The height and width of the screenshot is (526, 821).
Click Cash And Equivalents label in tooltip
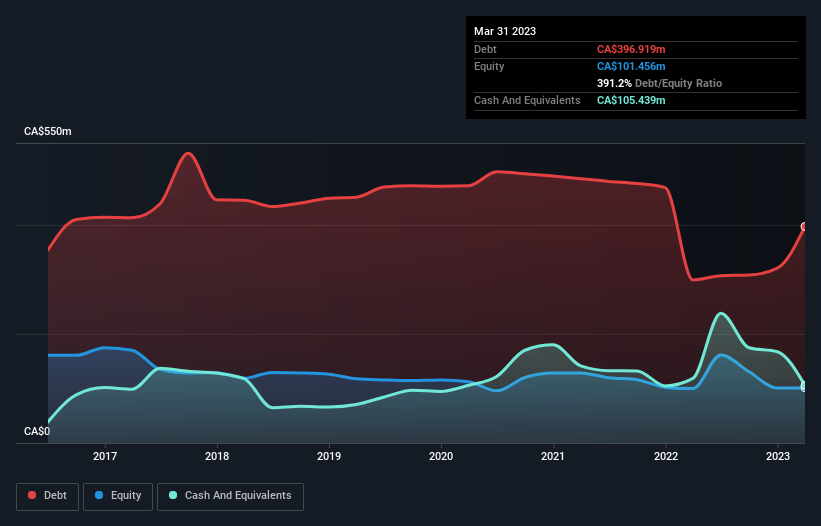pyautogui.click(x=527, y=100)
